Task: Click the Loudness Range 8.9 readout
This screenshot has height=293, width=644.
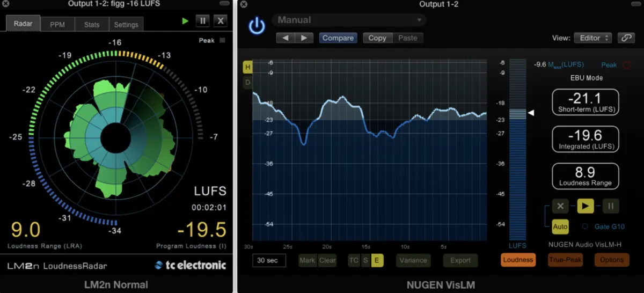Action: [x=586, y=176]
